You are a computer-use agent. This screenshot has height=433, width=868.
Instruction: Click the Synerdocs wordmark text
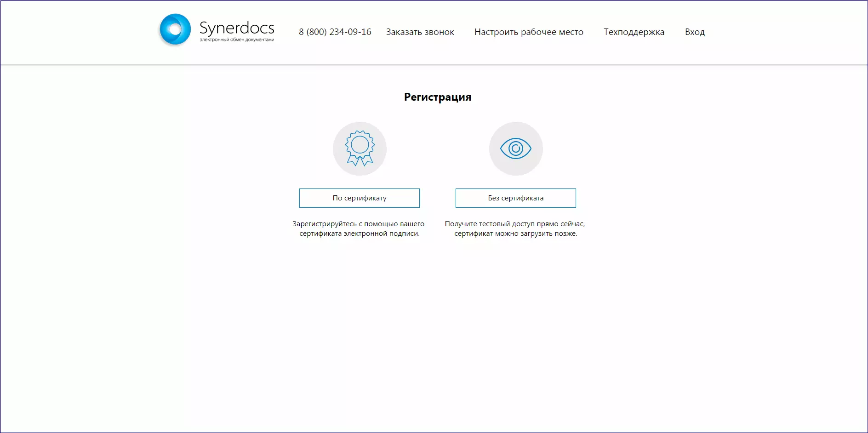click(x=237, y=28)
